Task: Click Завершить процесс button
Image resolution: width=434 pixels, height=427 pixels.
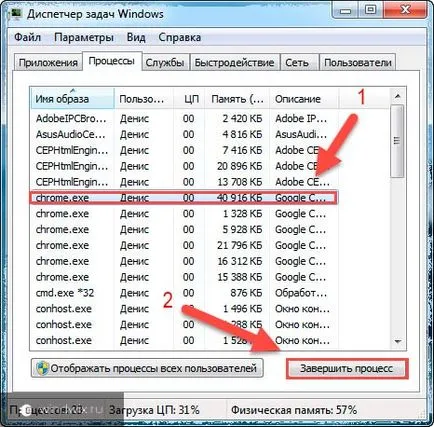Action: 347,368
